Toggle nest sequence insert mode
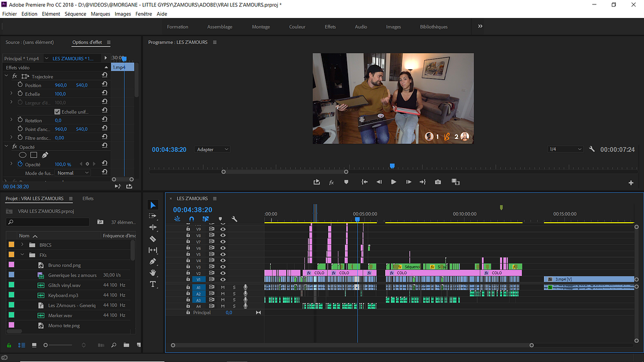 (177, 219)
